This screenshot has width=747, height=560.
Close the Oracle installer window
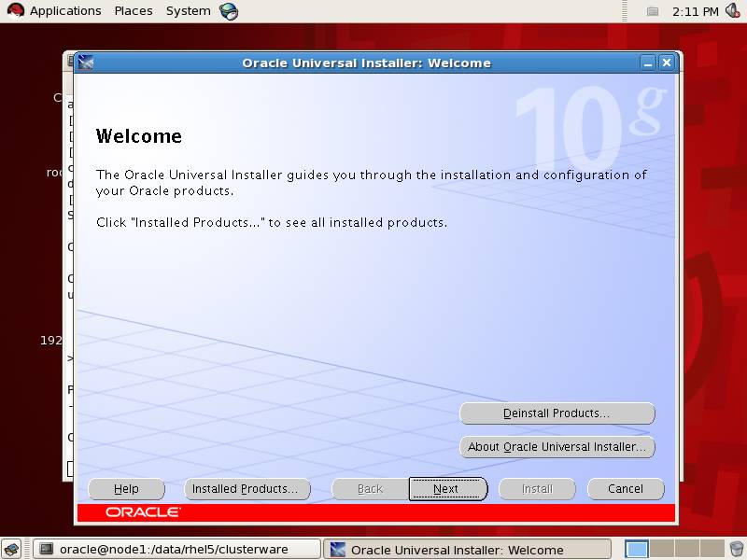coord(667,63)
